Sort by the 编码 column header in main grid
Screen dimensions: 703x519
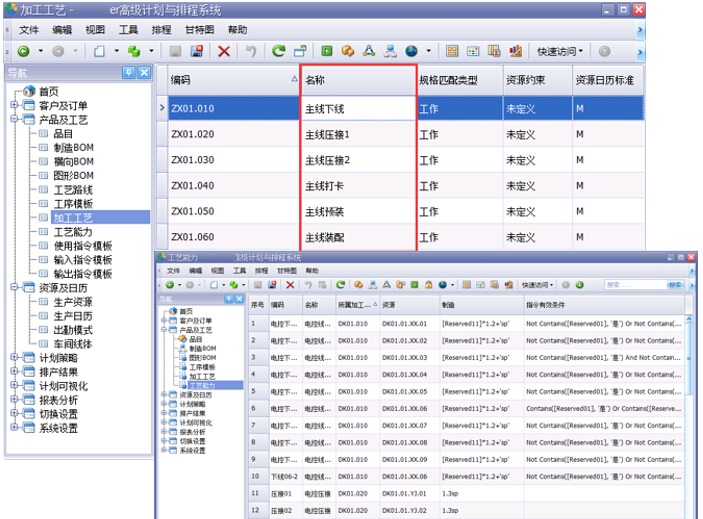pyautogui.click(x=233, y=80)
